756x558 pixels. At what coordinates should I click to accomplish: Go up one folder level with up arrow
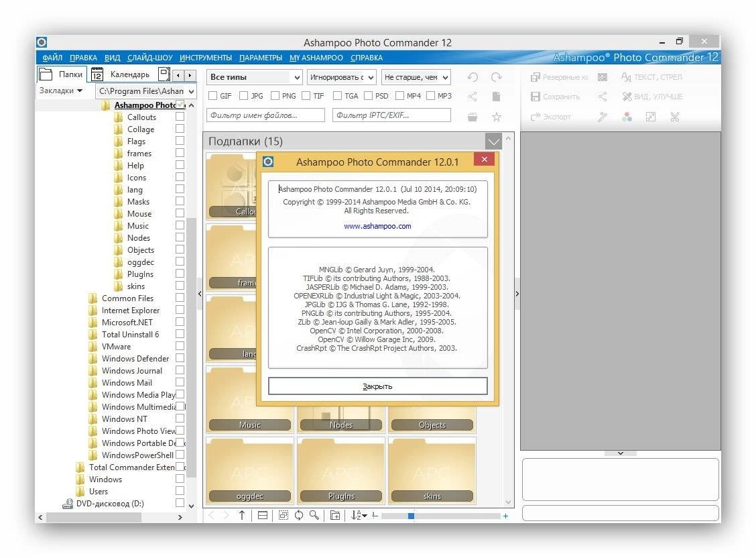242,516
